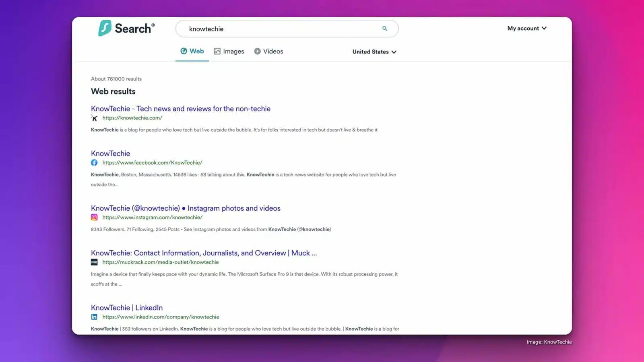The width and height of the screenshot is (644, 362).
Task: Expand the United States region selector
Action: point(370,51)
